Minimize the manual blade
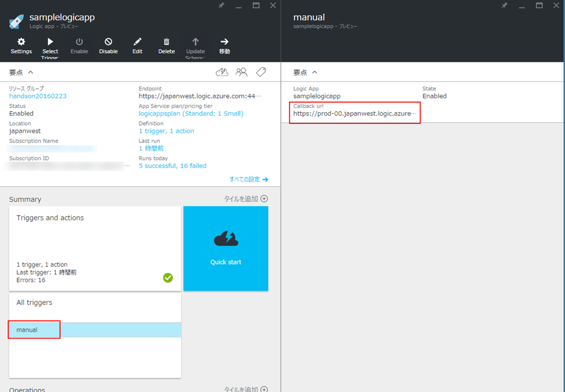The image size is (565, 392). (x=522, y=7)
